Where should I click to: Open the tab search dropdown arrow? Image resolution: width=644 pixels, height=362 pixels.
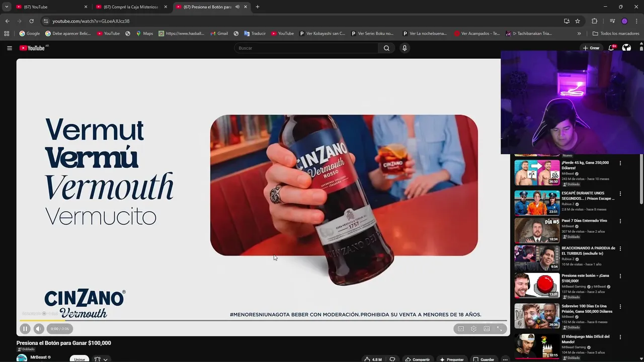pos(7,7)
